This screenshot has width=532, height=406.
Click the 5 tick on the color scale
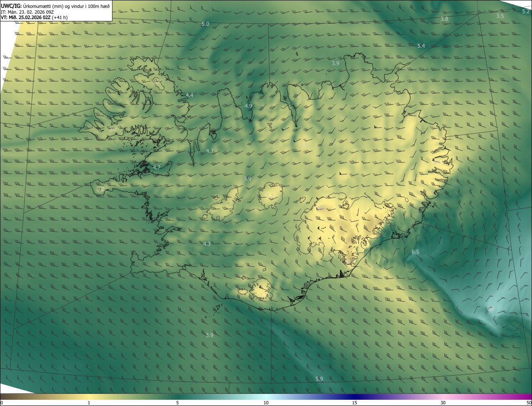point(177,403)
